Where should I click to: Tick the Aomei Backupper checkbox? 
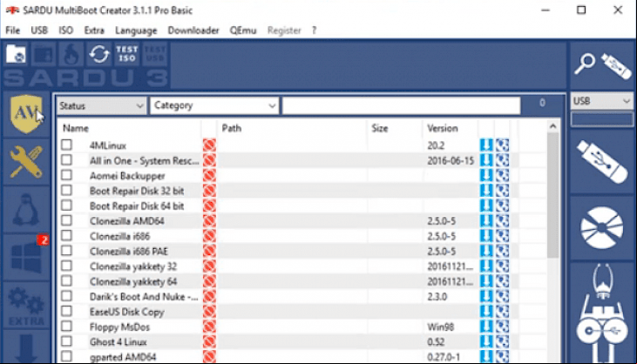[66, 175]
